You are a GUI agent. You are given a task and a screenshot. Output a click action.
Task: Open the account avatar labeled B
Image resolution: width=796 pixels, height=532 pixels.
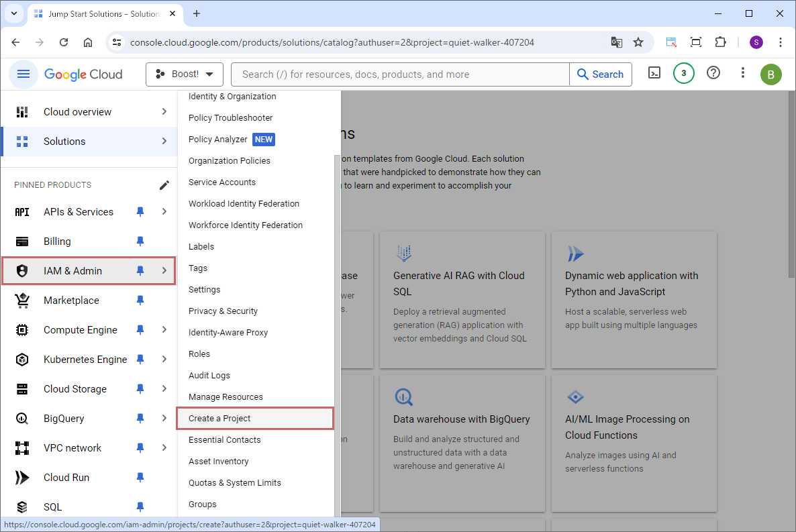point(770,74)
